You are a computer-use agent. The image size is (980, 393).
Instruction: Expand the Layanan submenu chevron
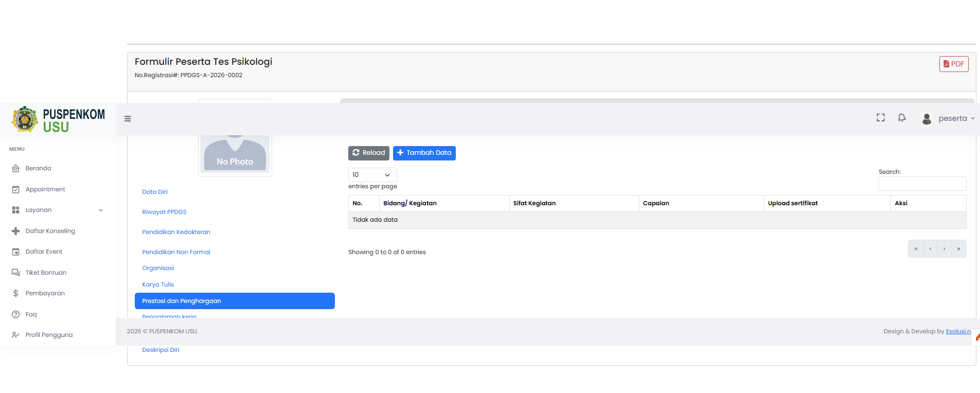coord(101,210)
